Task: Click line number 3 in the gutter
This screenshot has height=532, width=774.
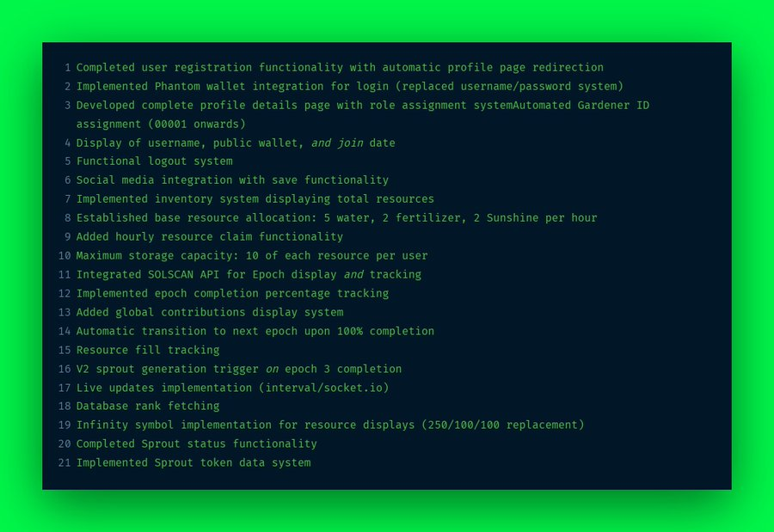Action: click(68, 105)
